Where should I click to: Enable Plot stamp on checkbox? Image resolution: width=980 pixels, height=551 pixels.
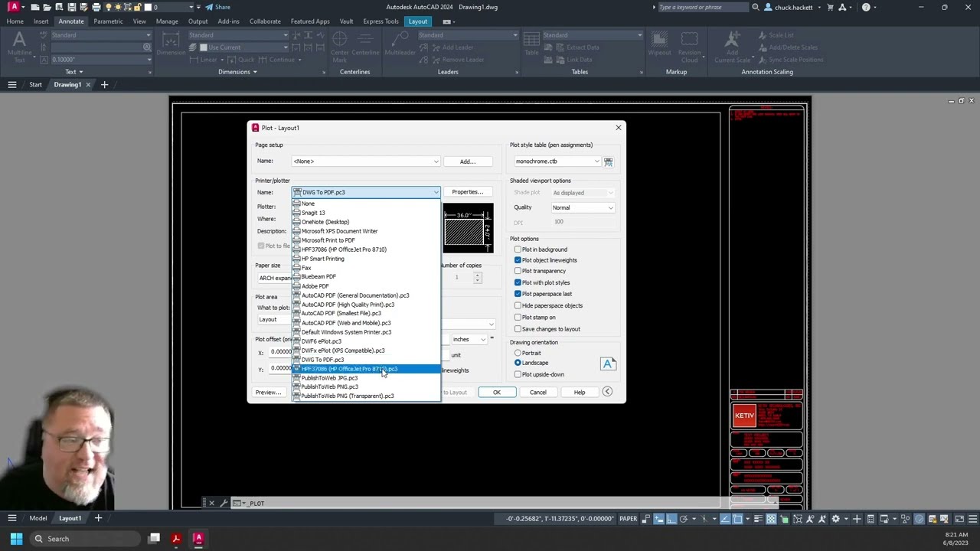coord(518,318)
